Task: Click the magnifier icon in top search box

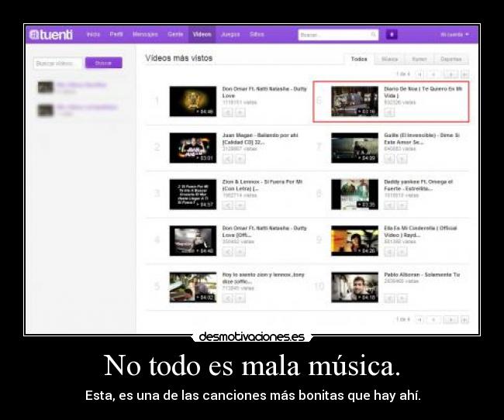Action: coord(373,34)
